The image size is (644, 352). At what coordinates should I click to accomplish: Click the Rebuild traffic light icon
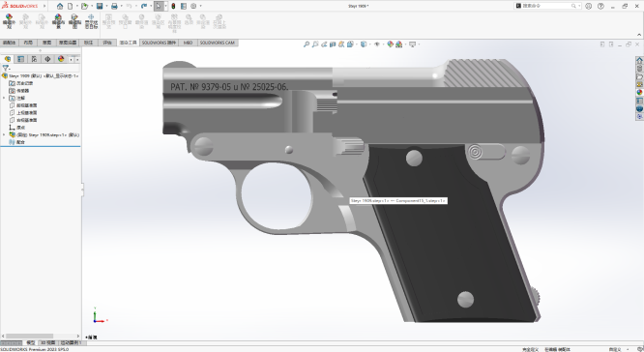(173, 6)
